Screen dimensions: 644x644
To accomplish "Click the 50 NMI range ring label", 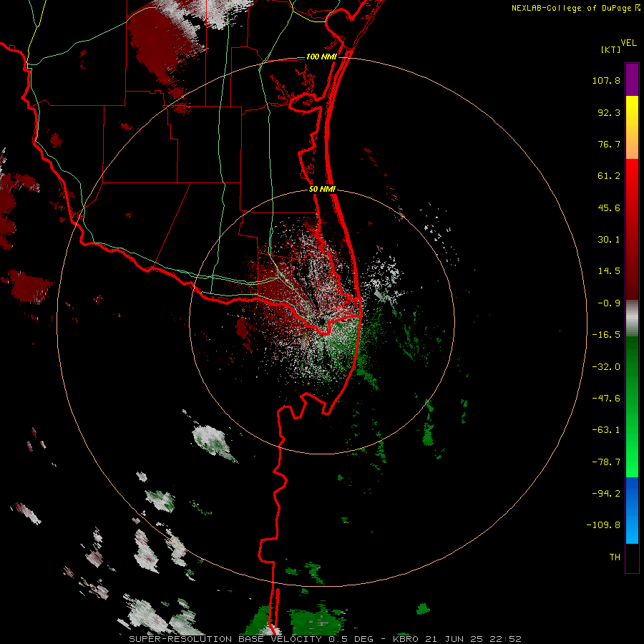I will [322, 189].
